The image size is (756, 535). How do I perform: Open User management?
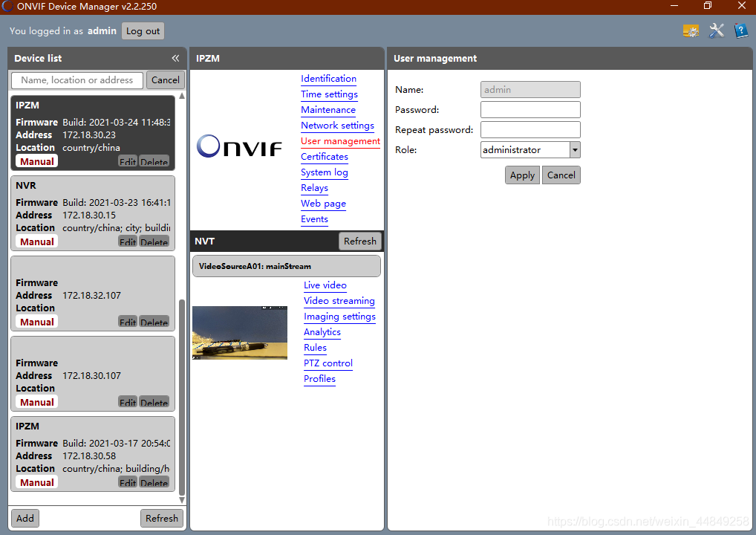click(x=340, y=141)
